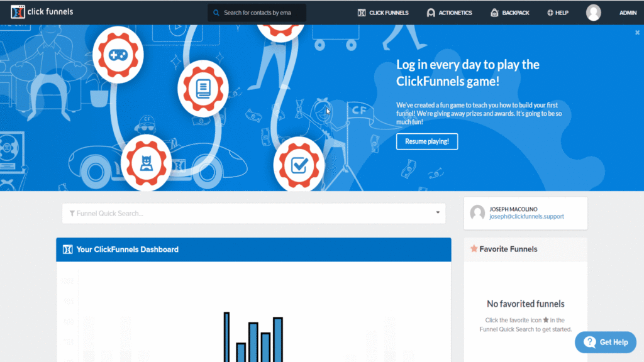This screenshot has height=362, width=644.
Task: Click the tallest bar in dashboard chart
Action: point(226,336)
